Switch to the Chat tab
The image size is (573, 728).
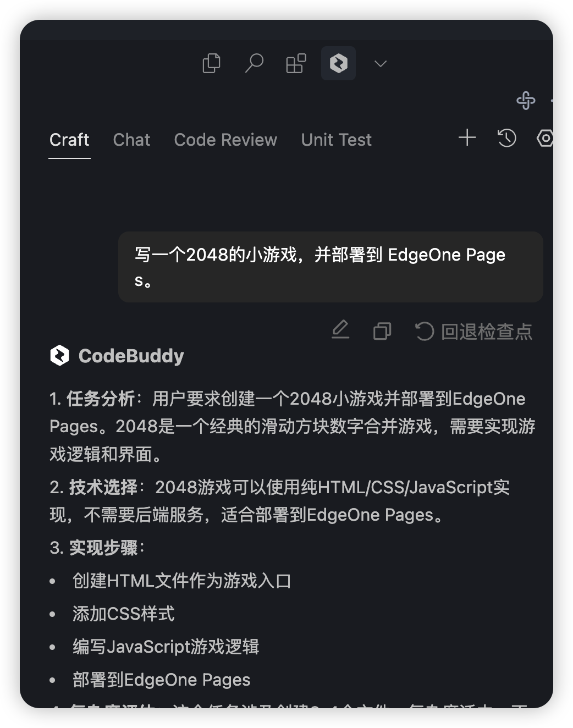[x=131, y=140]
